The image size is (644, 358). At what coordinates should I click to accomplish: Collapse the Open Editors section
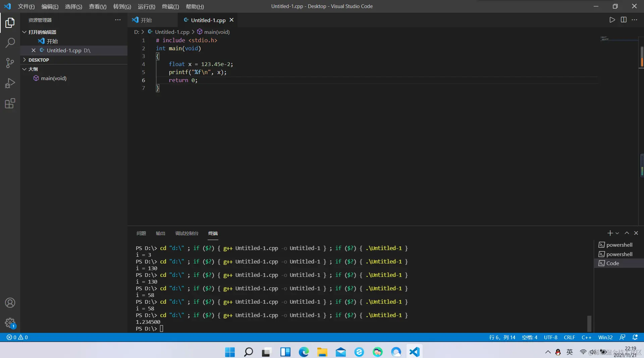(x=74, y=32)
